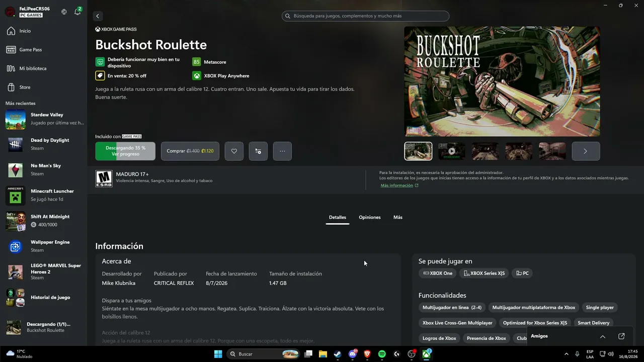Open LEGO MARVEL Super Heroes 2 entry

point(44,271)
